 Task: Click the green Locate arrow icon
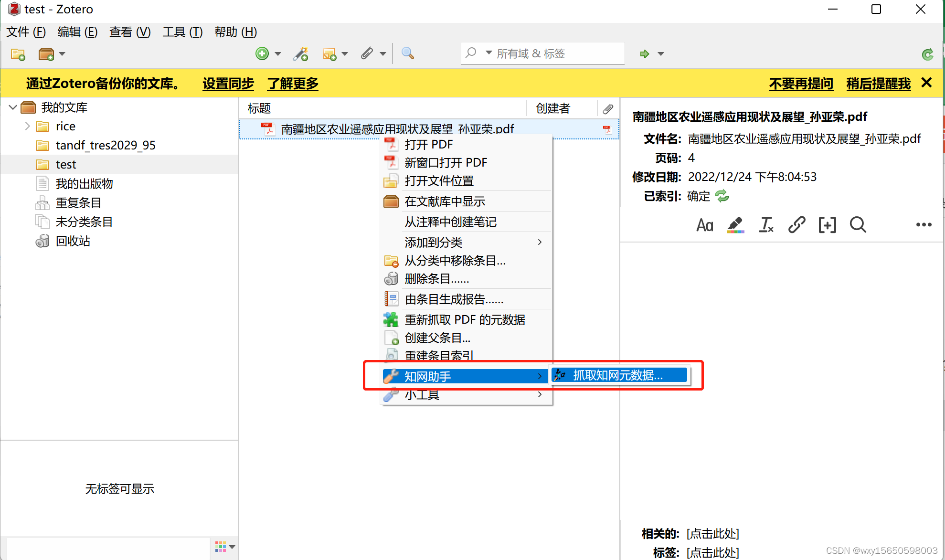coord(645,54)
